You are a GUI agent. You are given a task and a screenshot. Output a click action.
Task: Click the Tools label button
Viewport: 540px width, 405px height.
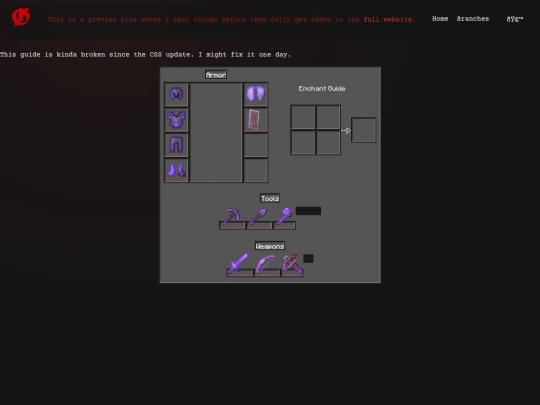click(270, 198)
